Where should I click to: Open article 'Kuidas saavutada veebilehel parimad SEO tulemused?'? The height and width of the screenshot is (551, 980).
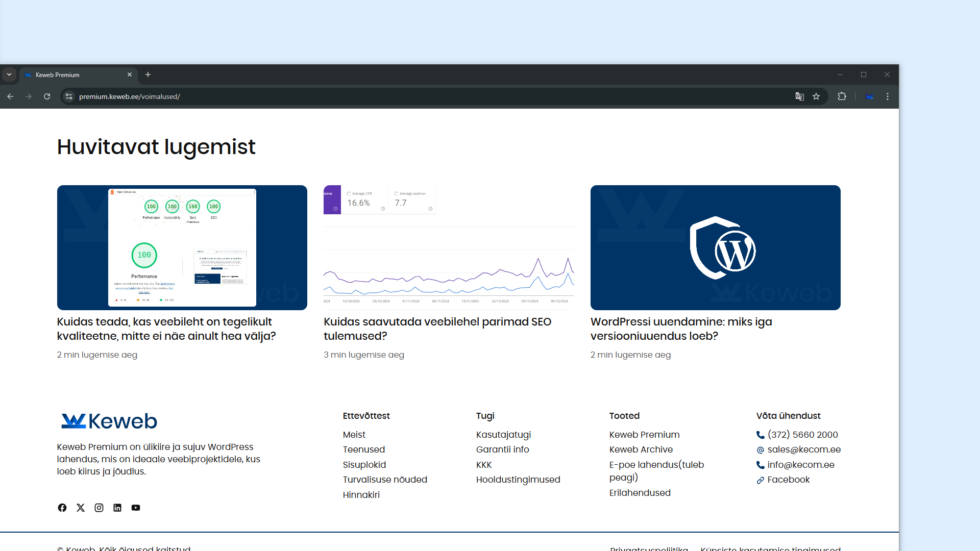437,329
